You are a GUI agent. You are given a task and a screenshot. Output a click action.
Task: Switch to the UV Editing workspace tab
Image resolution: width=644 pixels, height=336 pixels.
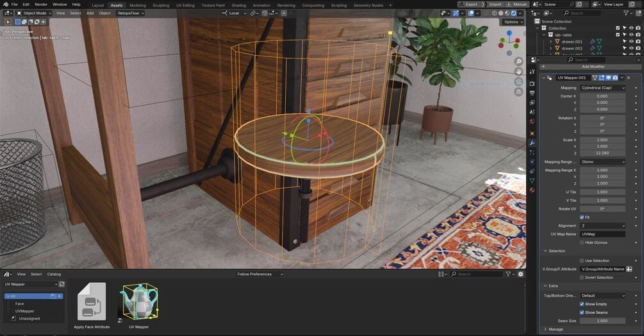(185, 5)
